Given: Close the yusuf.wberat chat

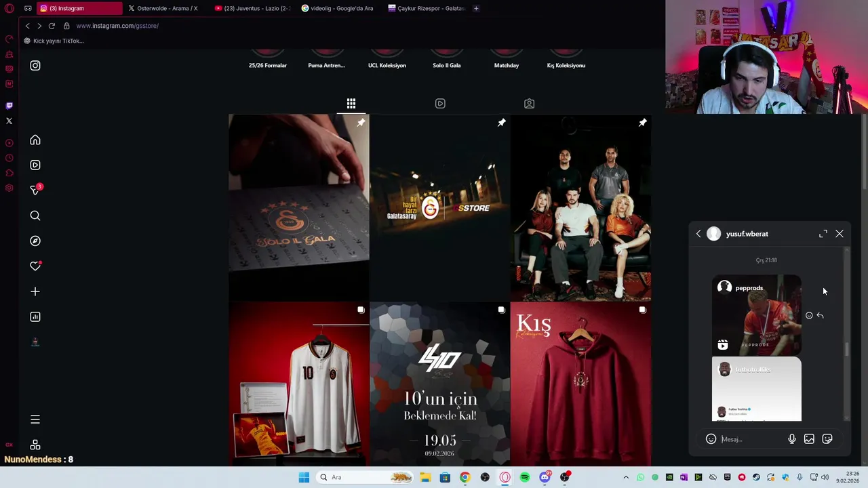Looking at the screenshot, I should 840,234.
